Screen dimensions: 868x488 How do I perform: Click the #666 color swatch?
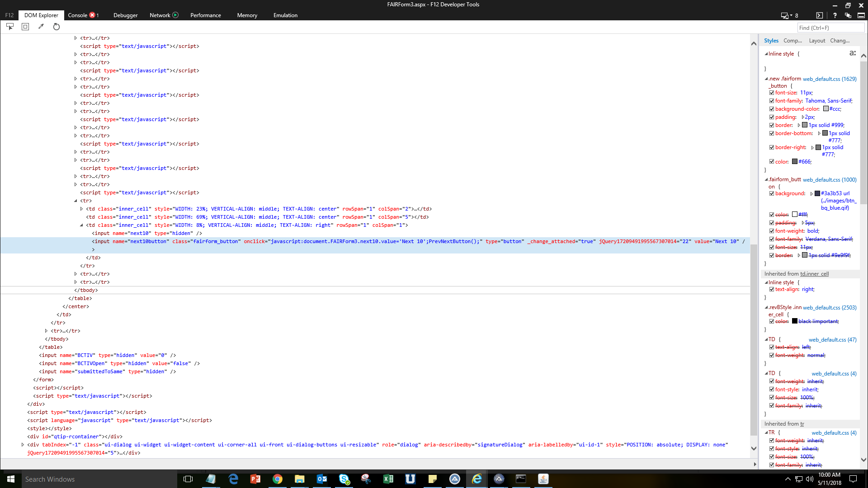[x=795, y=161]
